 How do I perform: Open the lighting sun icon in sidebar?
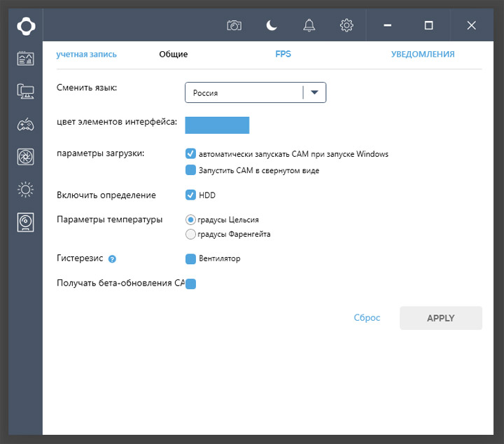point(26,189)
